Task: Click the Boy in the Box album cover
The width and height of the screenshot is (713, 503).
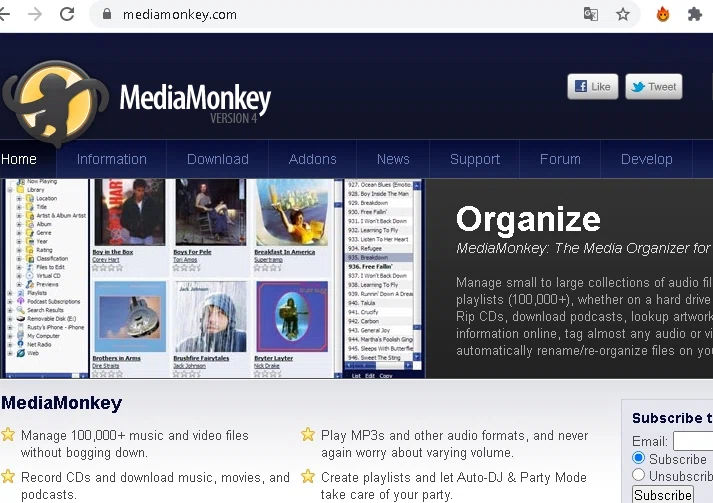Action: (x=130, y=212)
